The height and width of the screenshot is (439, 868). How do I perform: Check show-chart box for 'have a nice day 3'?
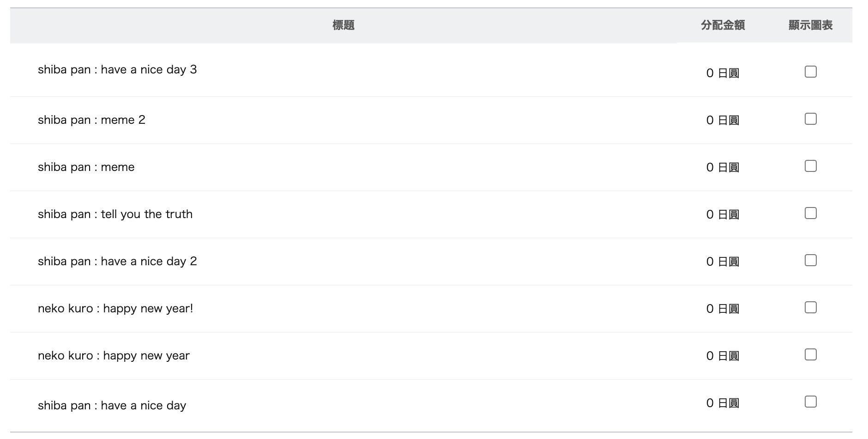pos(810,72)
